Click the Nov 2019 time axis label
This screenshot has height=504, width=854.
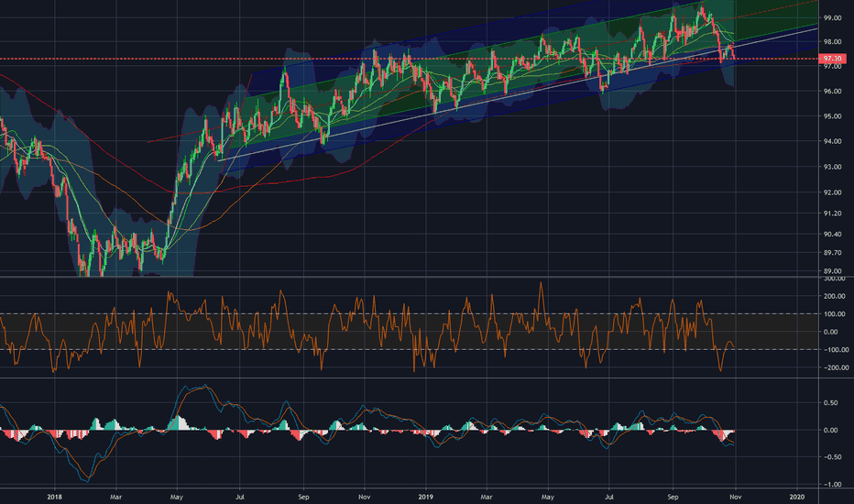click(x=735, y=497)
